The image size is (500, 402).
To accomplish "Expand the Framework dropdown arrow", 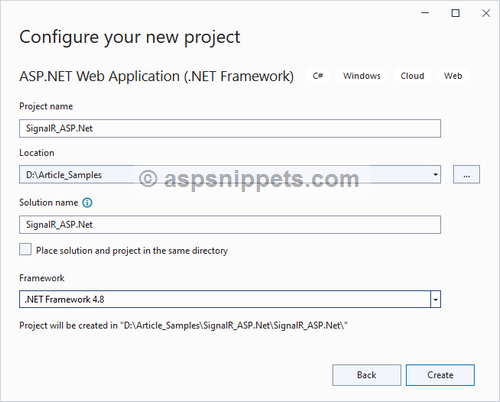I will click(435, 299).
